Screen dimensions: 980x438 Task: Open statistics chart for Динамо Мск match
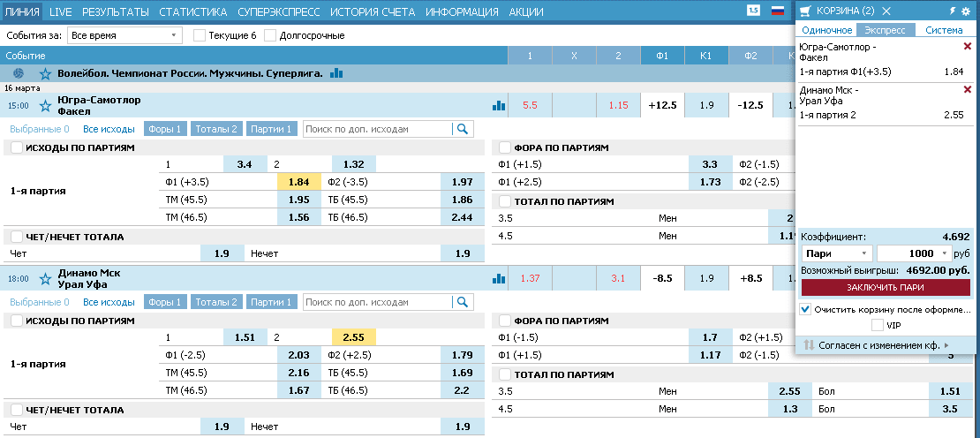click(x=498, y=279)
